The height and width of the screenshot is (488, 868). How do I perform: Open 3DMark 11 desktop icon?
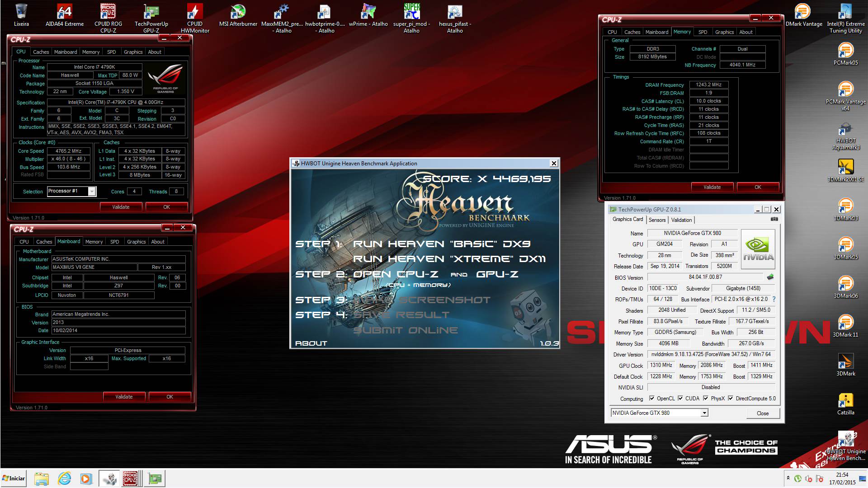[846, 326]
